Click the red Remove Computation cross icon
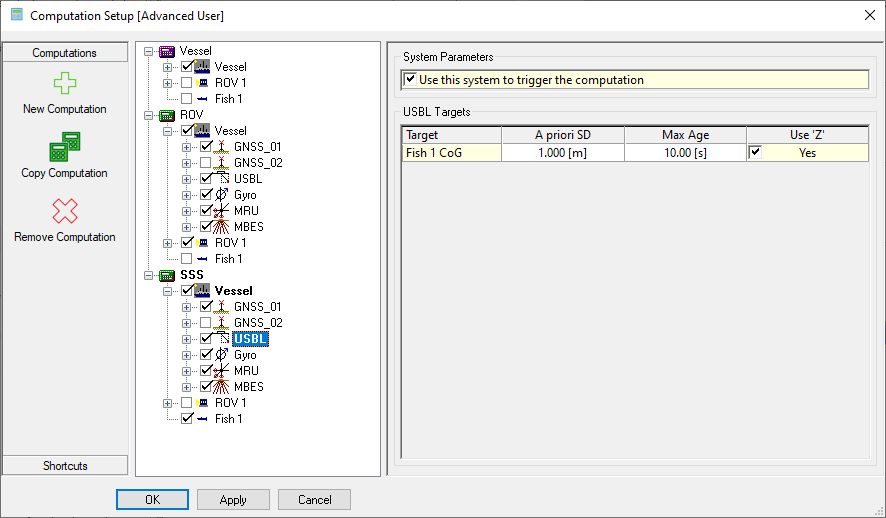Image resolution: width=886 pixels, height=518 pixels. point(65,211)
